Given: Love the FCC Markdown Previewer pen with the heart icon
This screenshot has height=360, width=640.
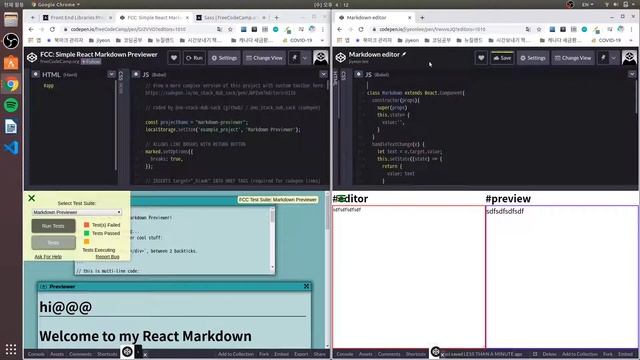Looking at the screenshot, I should click(174, 58).
